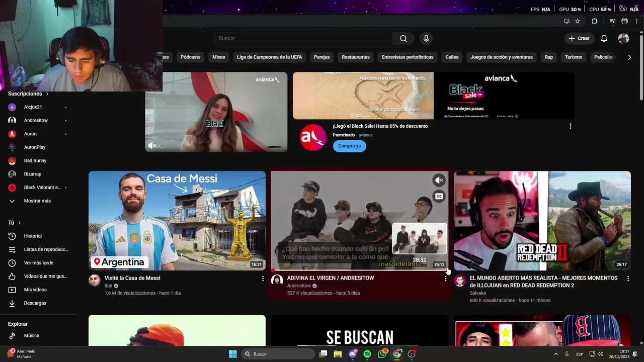Click the avianca advertiser logo
Image resolution: width=644 pixels, height=362 pixels.
pos(313,137)
